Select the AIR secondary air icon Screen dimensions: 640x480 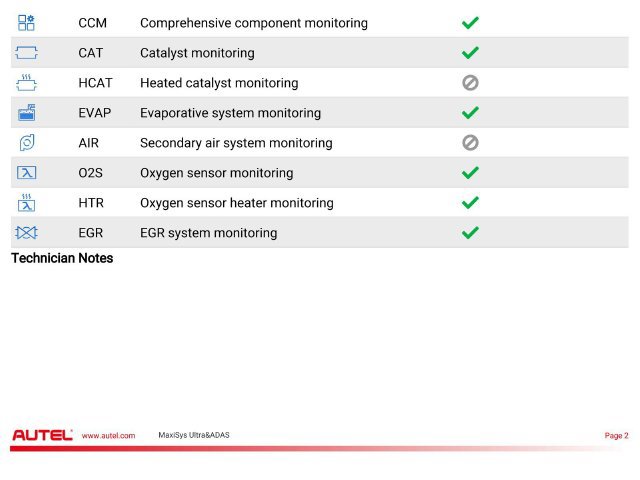tap(27, 142)
